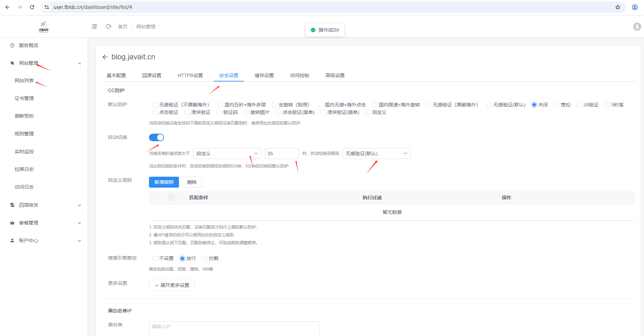
Task: Select the JS验证 radio option
Action: [579, 105]
